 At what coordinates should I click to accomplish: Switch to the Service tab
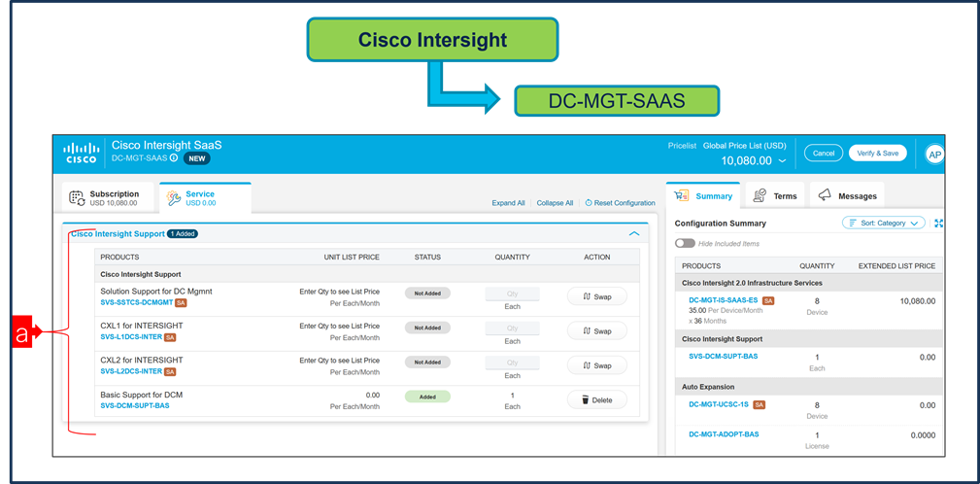tap(205, 198)
